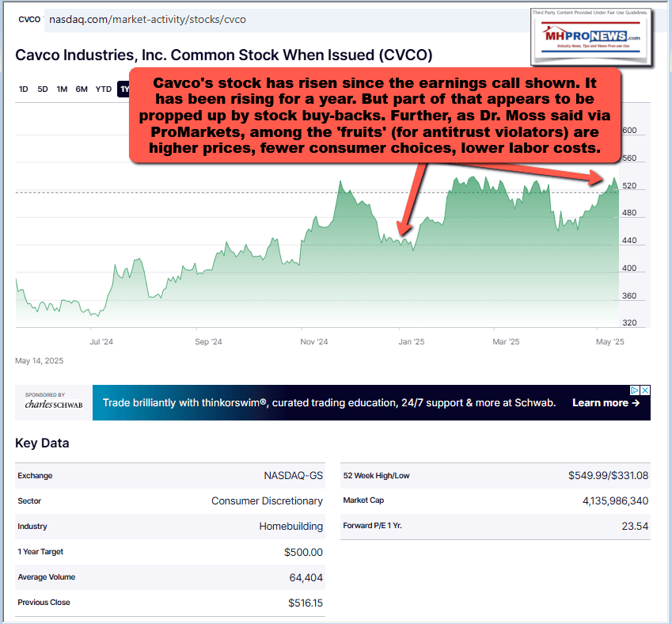The height and width of the screenshot is (624, 672).
Task: Switch chart to 6M range
Action: (x=82, y=89)
